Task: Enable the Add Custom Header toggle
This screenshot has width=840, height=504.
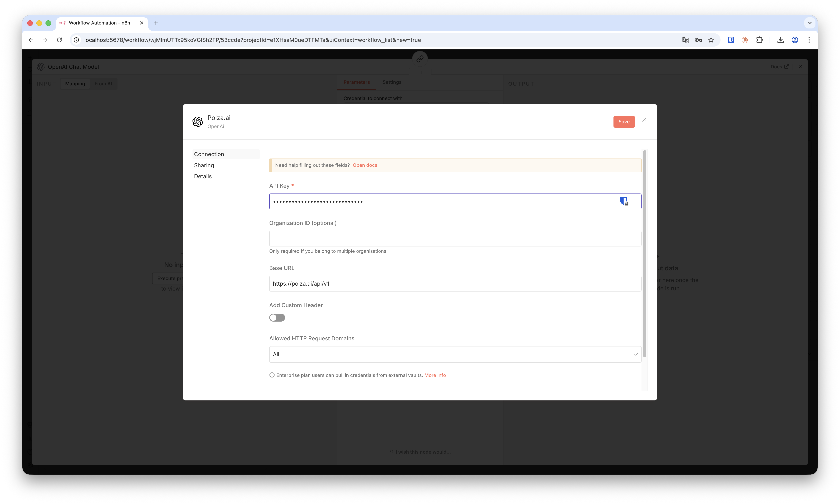Action: click(277, 318)
